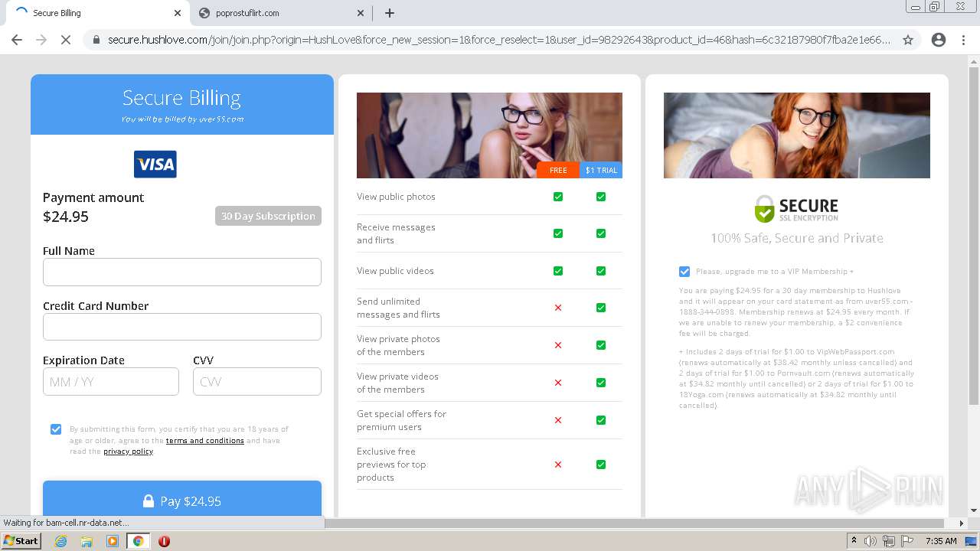Viewport: 980px width, 551px height.
Task: Show hidden system tray icons arrow
Action: [x=854, y=541]
